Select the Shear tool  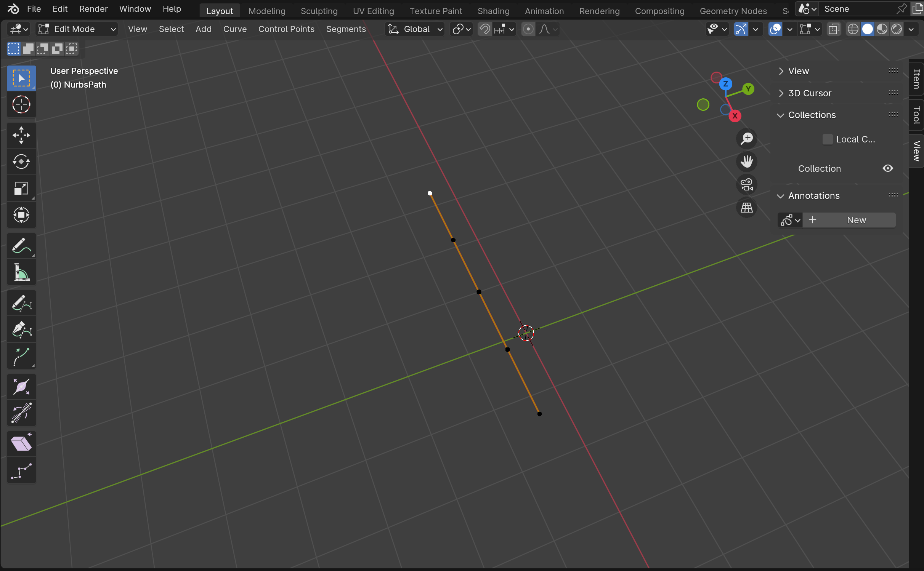tap(21, 444)
